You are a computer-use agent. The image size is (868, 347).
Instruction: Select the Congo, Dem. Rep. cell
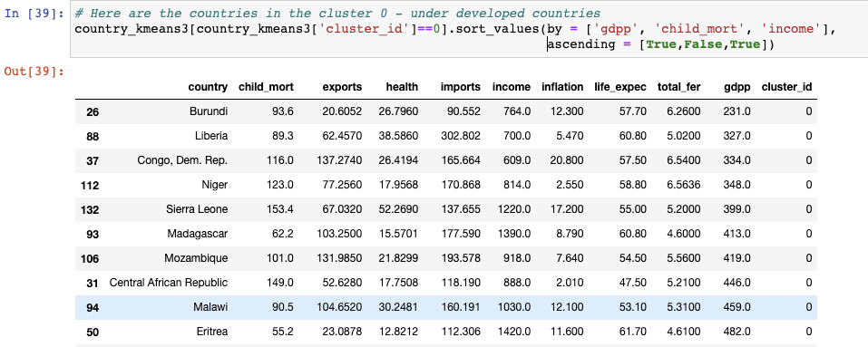click(182, 160)
